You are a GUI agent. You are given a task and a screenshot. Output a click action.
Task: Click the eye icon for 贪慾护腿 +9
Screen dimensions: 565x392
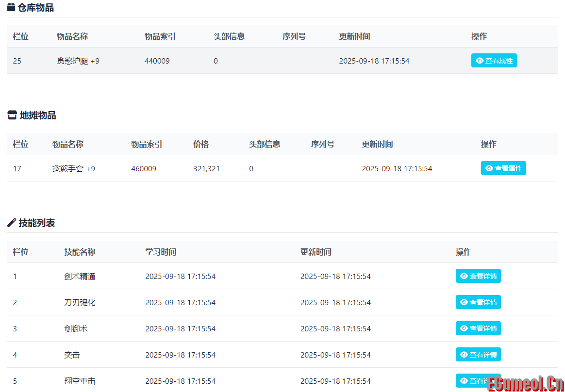[480, 61]
